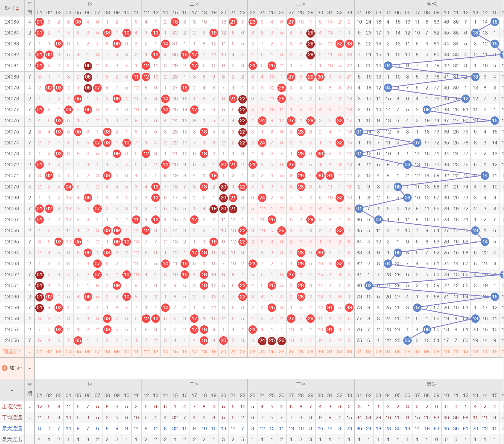Click issue number 24070
Screen dimensions: 504x444
[12, 187]
